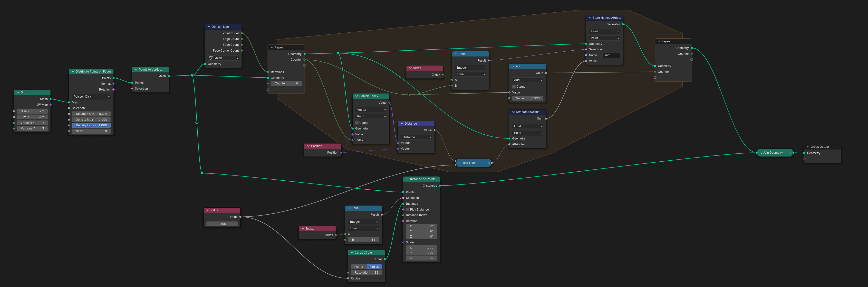868x287 pixels.
Task: Click the Size Y field in Grid node
Action: coord(32,117)
